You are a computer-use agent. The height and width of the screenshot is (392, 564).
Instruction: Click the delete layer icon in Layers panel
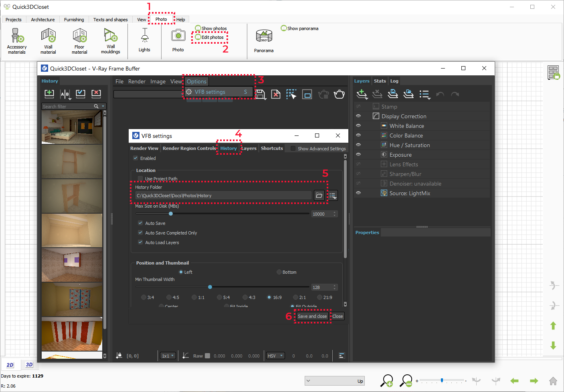tap(377, 94)
